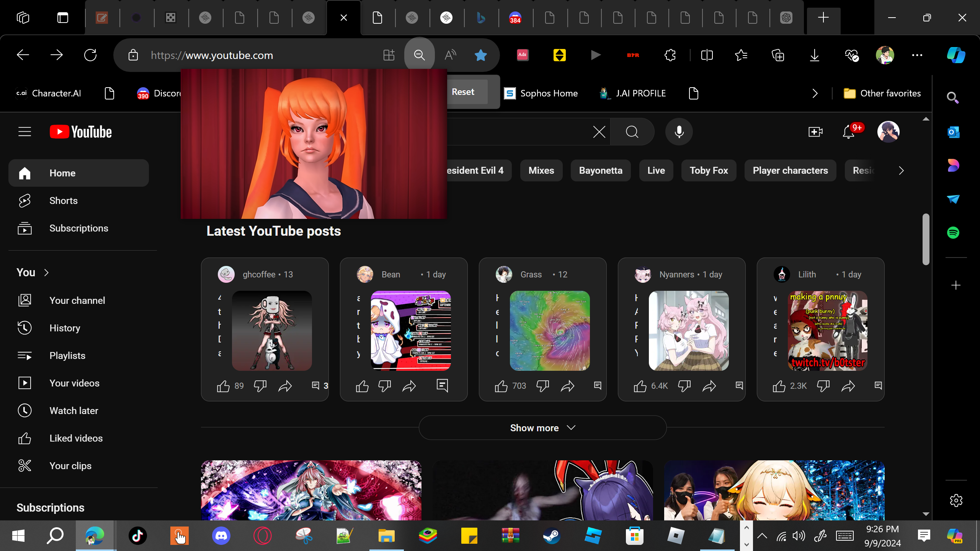
Task: Click the YouTube voice search microphone
Action: pos(679,132)
